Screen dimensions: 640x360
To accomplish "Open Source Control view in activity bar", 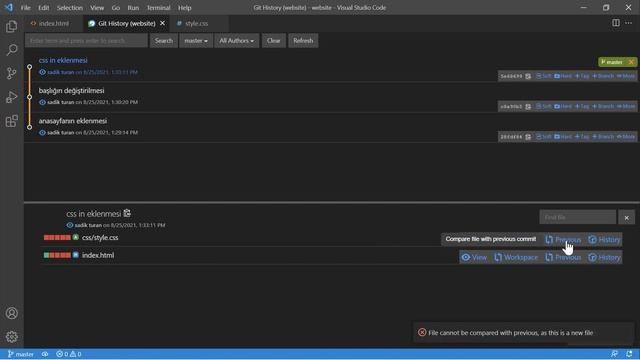I will pyautogui.click(x=11, y=73).
